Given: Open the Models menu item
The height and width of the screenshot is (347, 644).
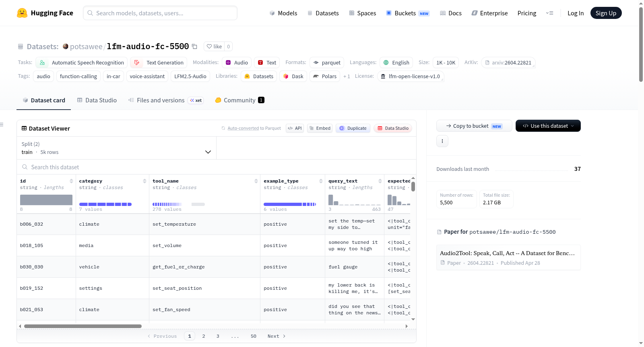Looking at the screenshot, I should point(283,13).
